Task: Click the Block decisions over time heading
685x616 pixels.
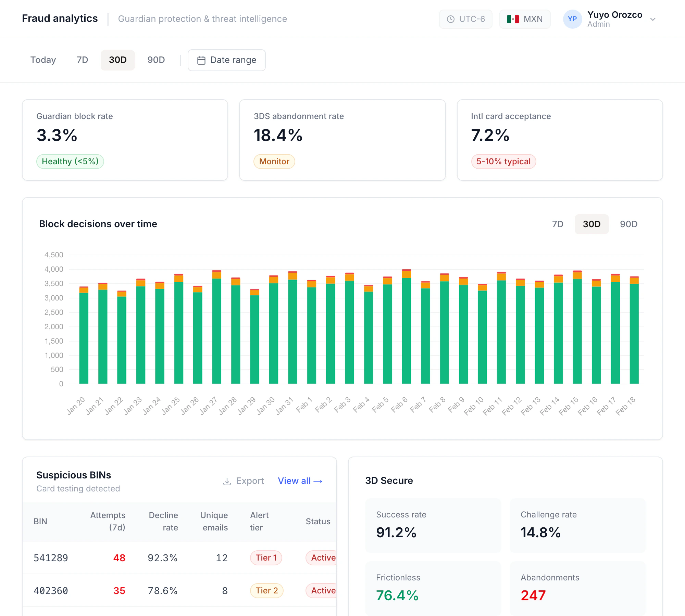Action: point(98,224)
